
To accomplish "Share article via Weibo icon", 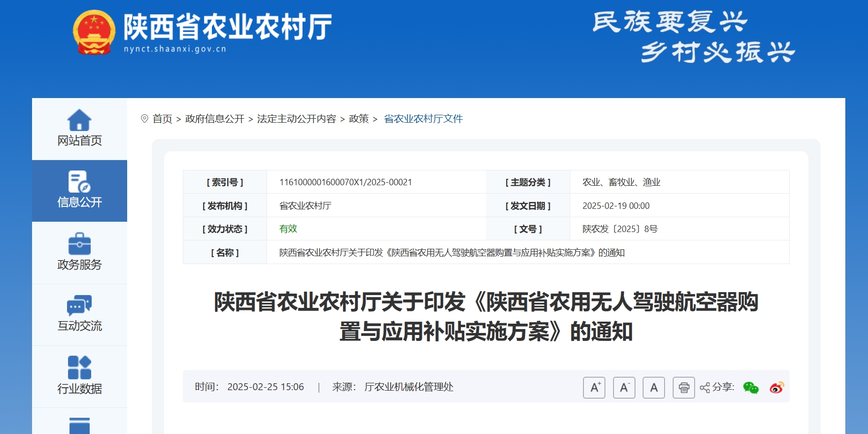I will coord(776,388).
